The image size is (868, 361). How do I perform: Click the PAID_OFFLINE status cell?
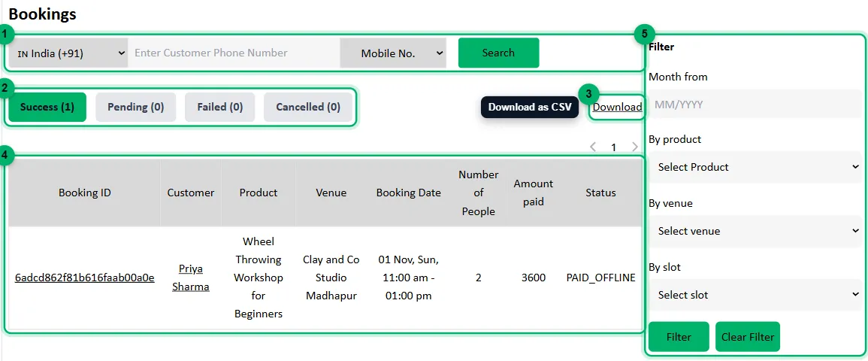pos(600,278)
